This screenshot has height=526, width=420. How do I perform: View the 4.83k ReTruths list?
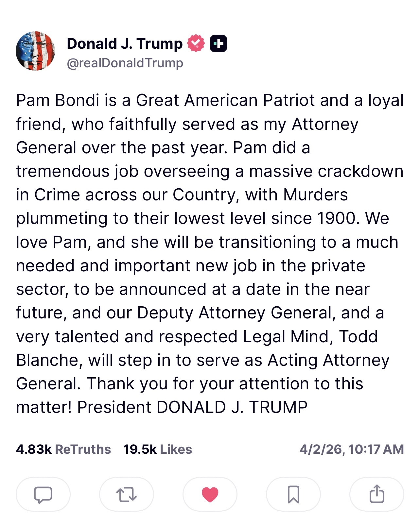tap(63, 449)
